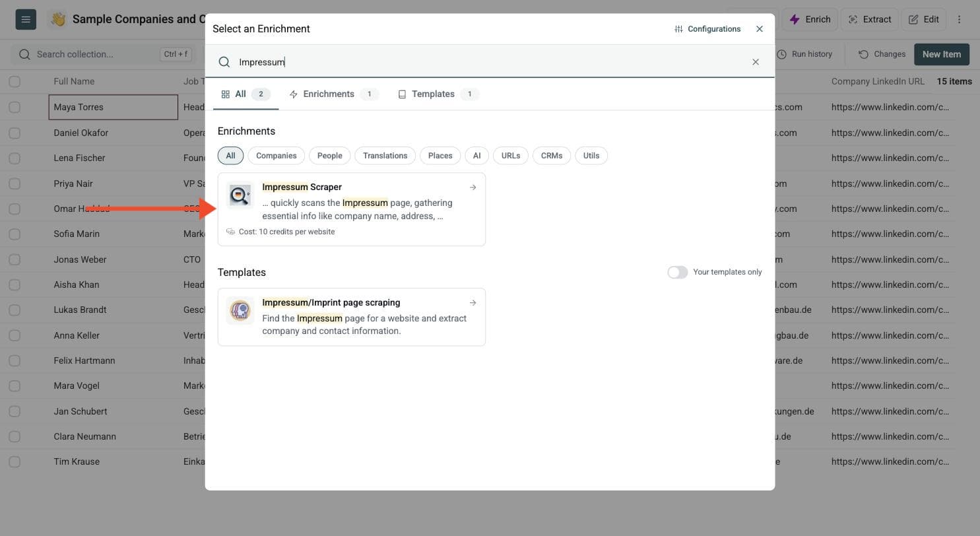Screen dimensions: 980x536
Task: Close the Select an Enrichment dialog
Action: pyautogui.click(x=760, y=29)
